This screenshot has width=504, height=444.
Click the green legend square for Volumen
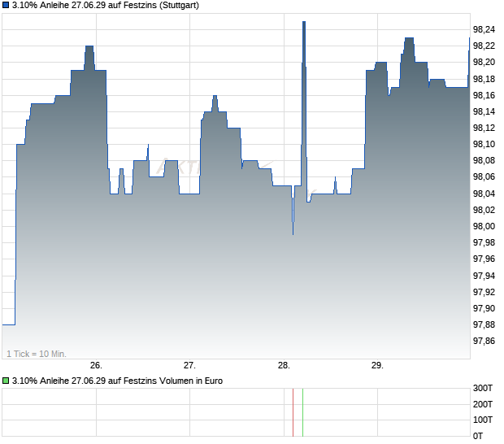6,381
